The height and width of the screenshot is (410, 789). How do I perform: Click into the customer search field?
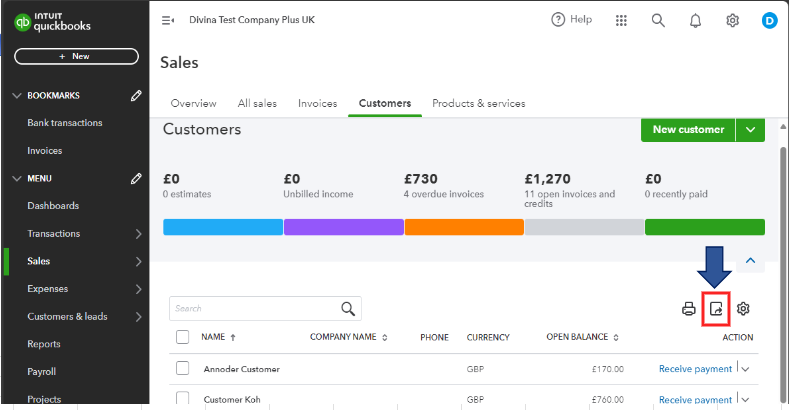[x=255, y=308]
